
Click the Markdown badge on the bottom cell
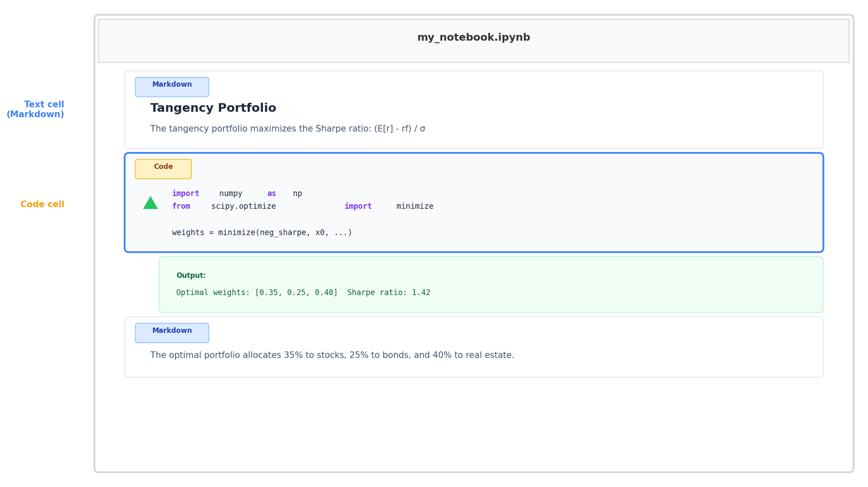click(172, 333)
